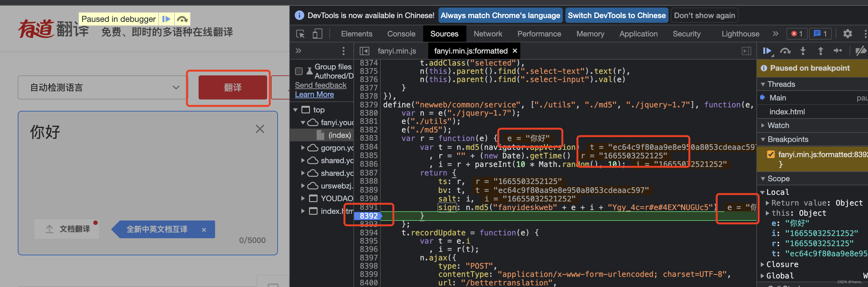The image size is (868, 287).
Task: Click Always match Chrome's language
Action: coord(500,15)
